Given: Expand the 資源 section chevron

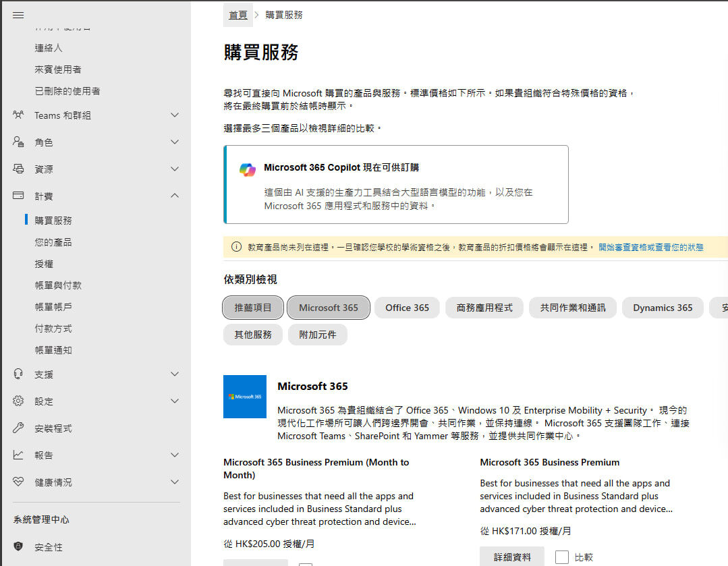Looking at the screenshot, I should [x=175, y=169].
